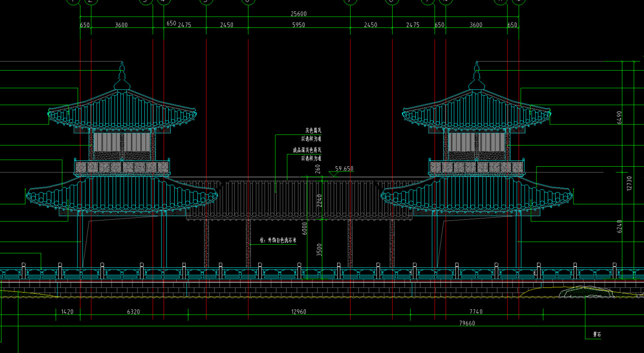644x353 pixels.
Task: Click the 灰色筒瓦 roof tile annotation
Action: 313,130
